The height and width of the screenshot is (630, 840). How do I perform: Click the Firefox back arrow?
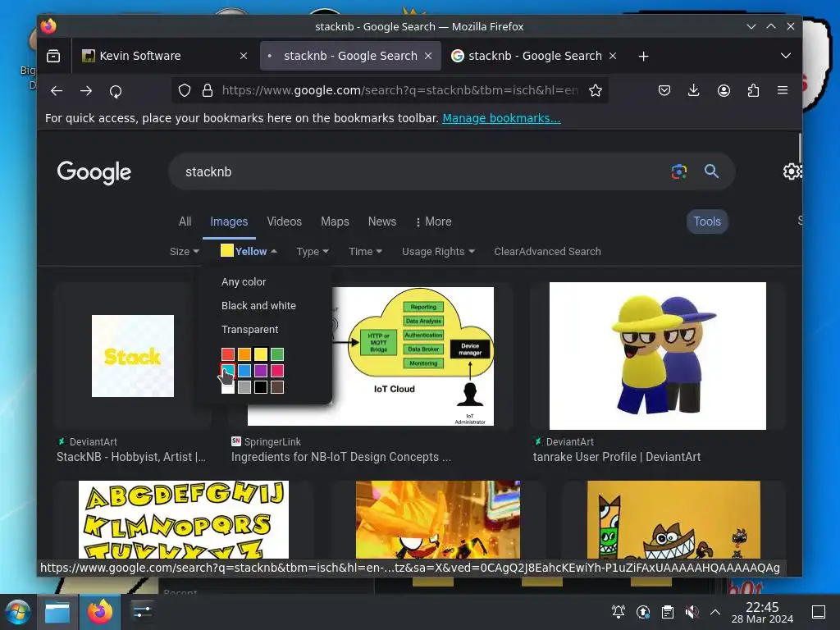pyautogui.click(x=57, y=90)
